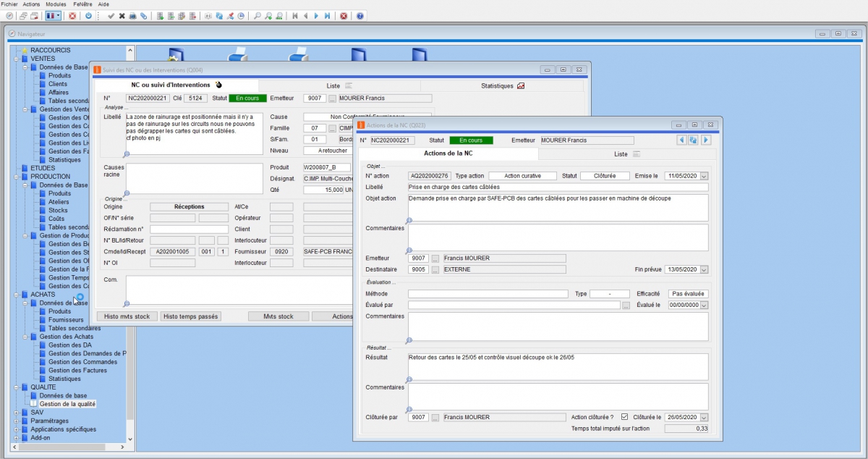Go to next action with the blue arrow
The height and width of the screenshot is (459, 868).
point(707,140)
